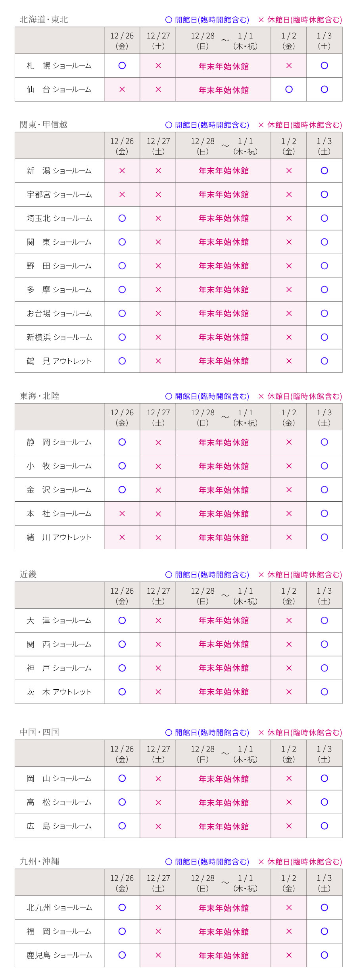The width and height of the screenshot is (357, 980).
Task: Click 開館日 legend above the 関東・甲信越 table
Action: (x=207, y=125)
